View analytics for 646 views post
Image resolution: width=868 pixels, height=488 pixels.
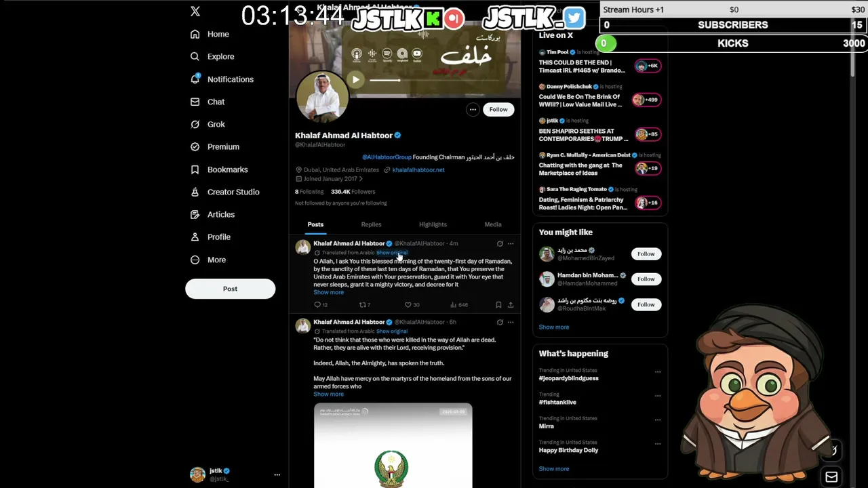coord(458,305)
